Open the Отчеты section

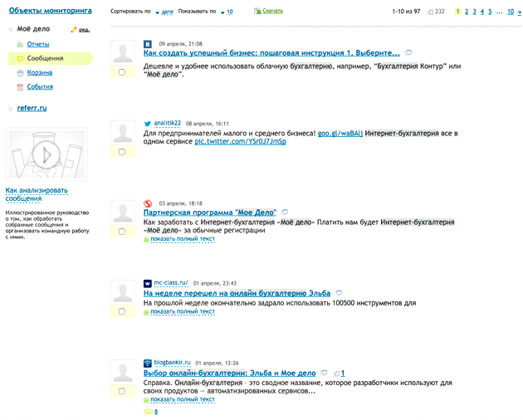click(38, 44)
